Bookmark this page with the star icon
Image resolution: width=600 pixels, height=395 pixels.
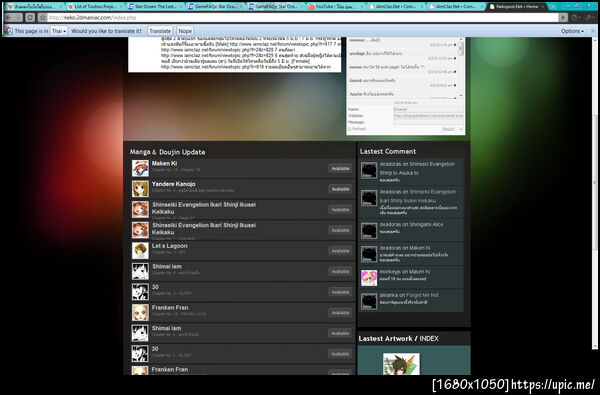point(42,17)
